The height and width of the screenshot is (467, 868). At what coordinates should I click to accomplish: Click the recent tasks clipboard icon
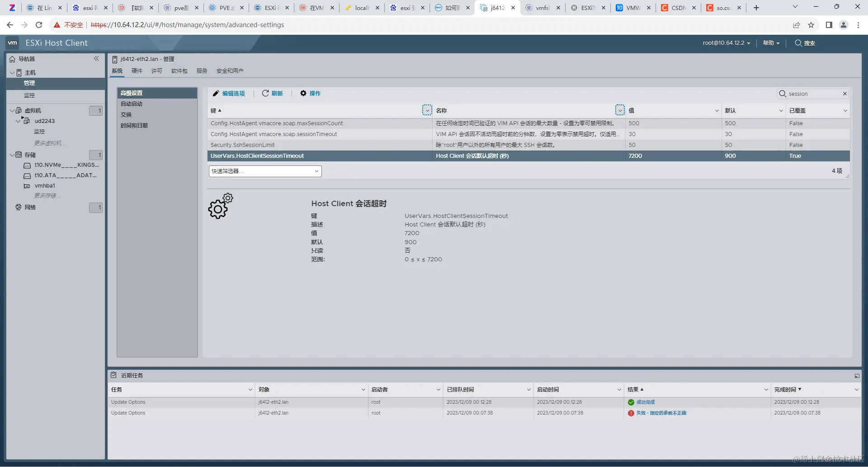(x=114, y=375)
